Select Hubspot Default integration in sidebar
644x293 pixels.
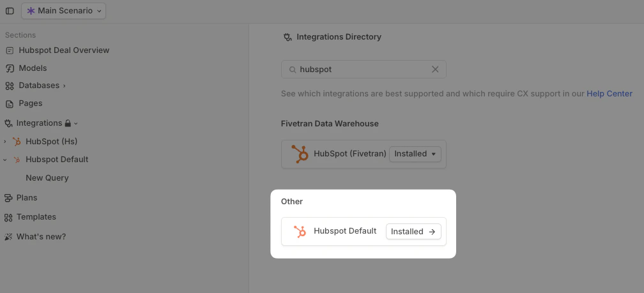57,159
